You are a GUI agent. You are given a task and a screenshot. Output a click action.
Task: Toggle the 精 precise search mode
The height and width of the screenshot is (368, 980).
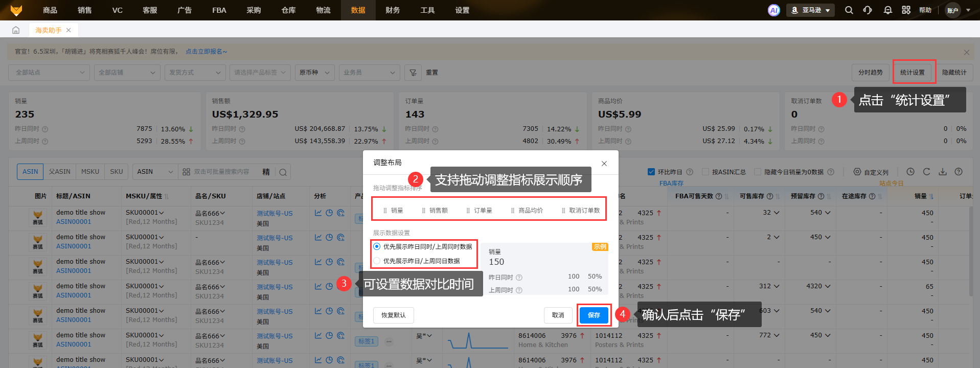(x=266, y=172)
